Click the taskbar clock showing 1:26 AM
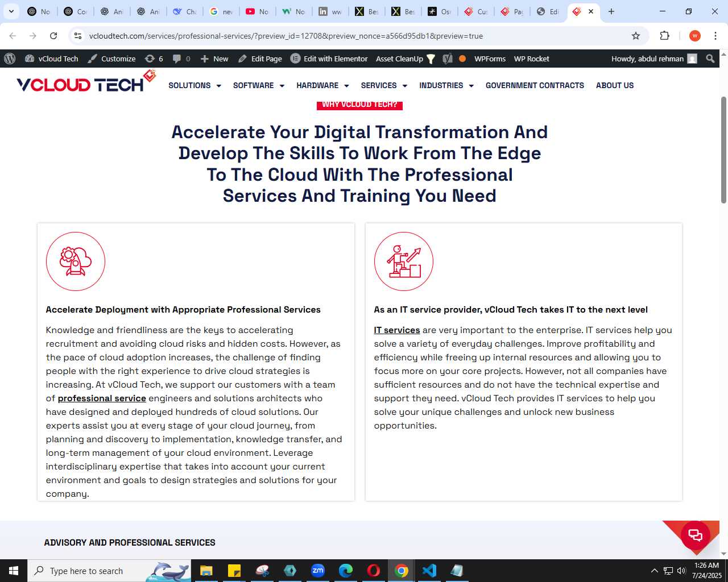Viewport: 728px width, 582px height. (706, 571)
